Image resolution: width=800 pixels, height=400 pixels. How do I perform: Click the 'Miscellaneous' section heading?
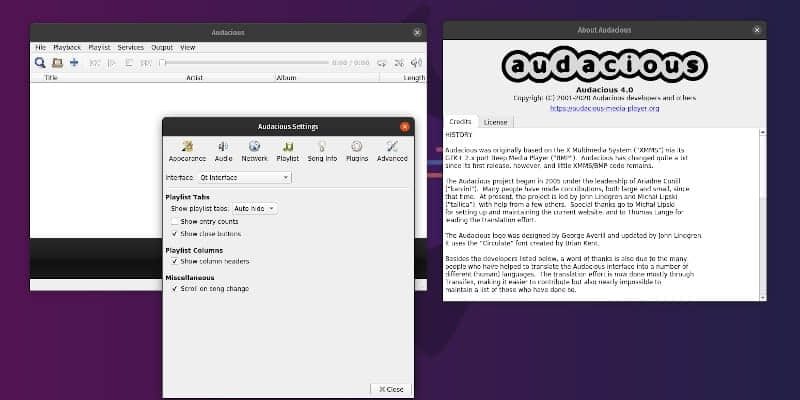(x=190, y=278)
